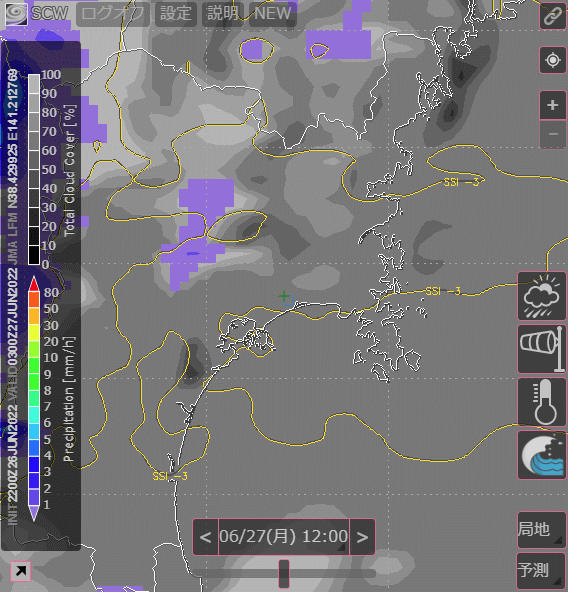Image resolution: width=568 pixels, height=592 pixels.
Task: Open the 局地 model dropdown
Action: (x=542, y=530)
